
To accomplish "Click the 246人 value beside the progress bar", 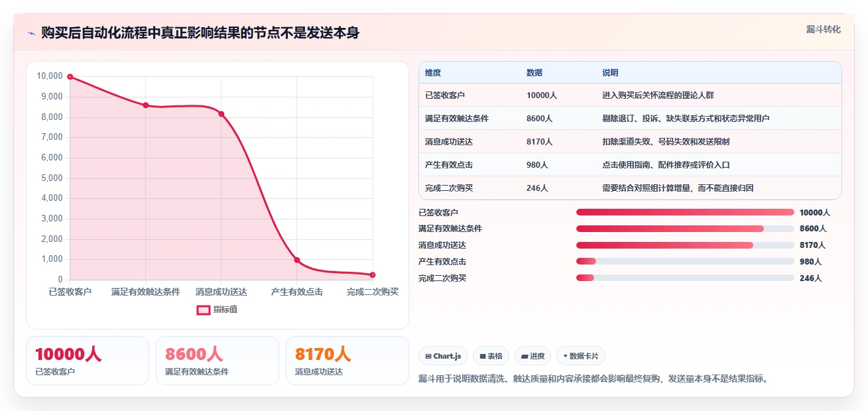I will [810, 278].
